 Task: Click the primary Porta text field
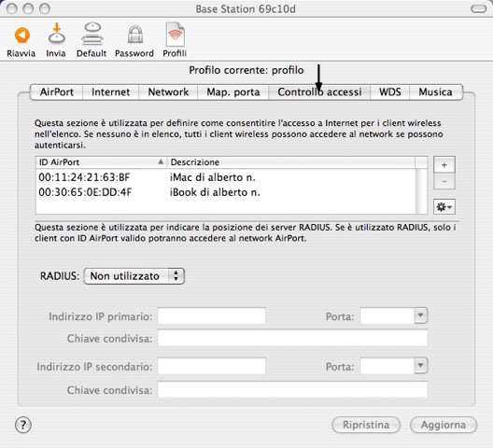click(387, 316)
